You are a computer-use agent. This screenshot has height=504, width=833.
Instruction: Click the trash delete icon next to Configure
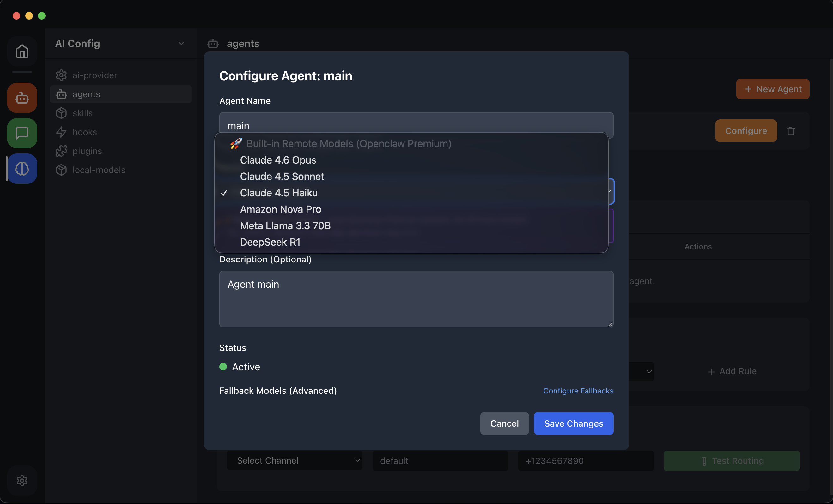[791, 131]
